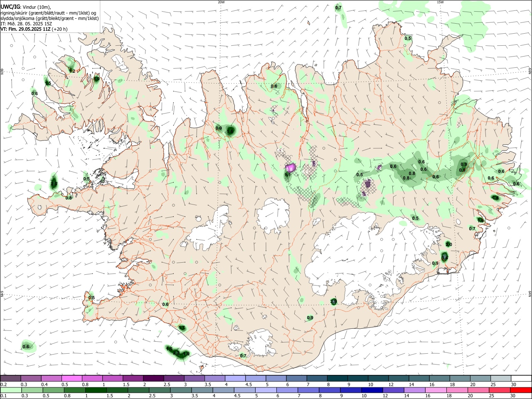532x399 pixels.
Task: Click the '0.2' label of the upper legend
Action: pyautogui.click(x=3, y=384)
